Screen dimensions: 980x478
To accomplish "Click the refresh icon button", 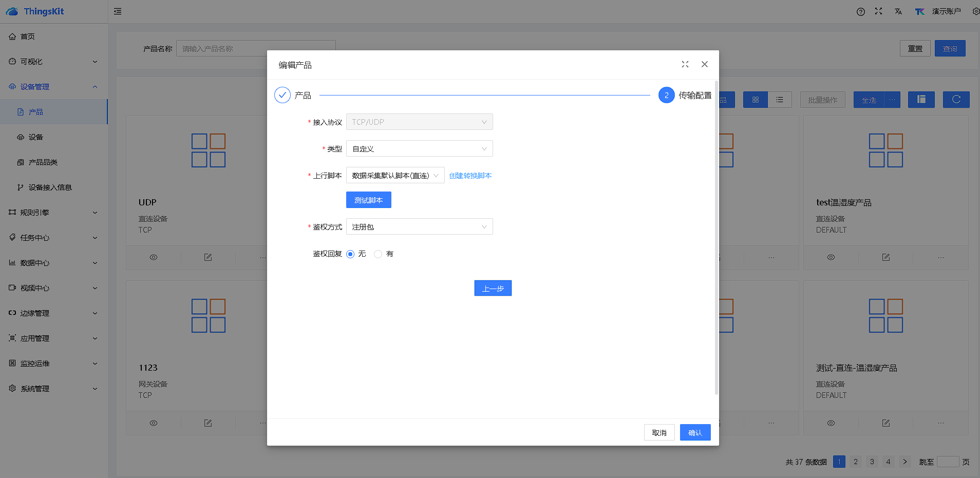I will click(x=956, y=100).
